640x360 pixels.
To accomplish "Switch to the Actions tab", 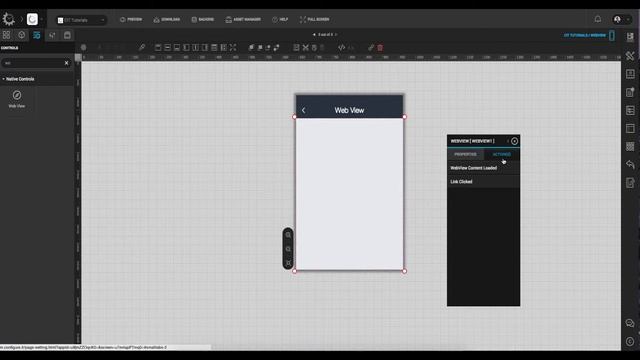I will (x=502, y=154).
